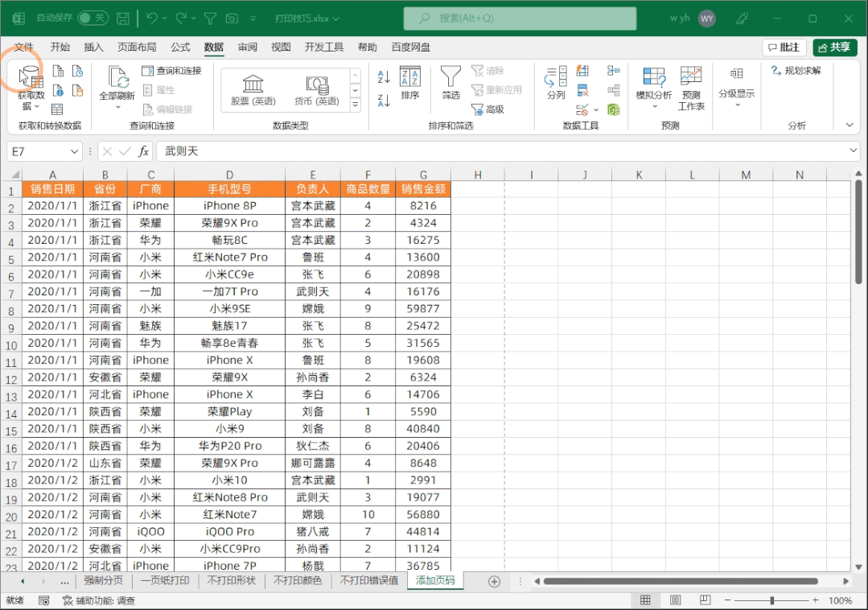868x610 pixels.
Task: Click the Remove Duplicates icon
Action: pos(582,90)
